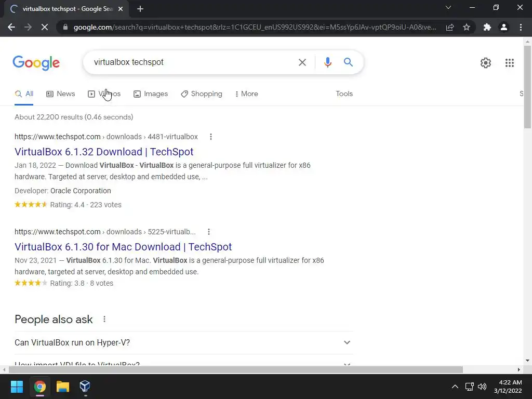Click the Chrome taskbar icon
Viewport: 532px width, 399px height.
39,387
